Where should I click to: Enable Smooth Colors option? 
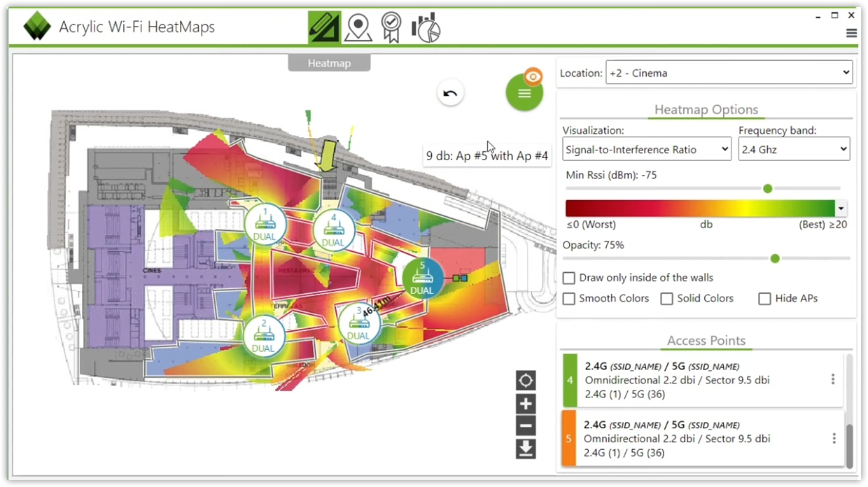pos(568,298)
